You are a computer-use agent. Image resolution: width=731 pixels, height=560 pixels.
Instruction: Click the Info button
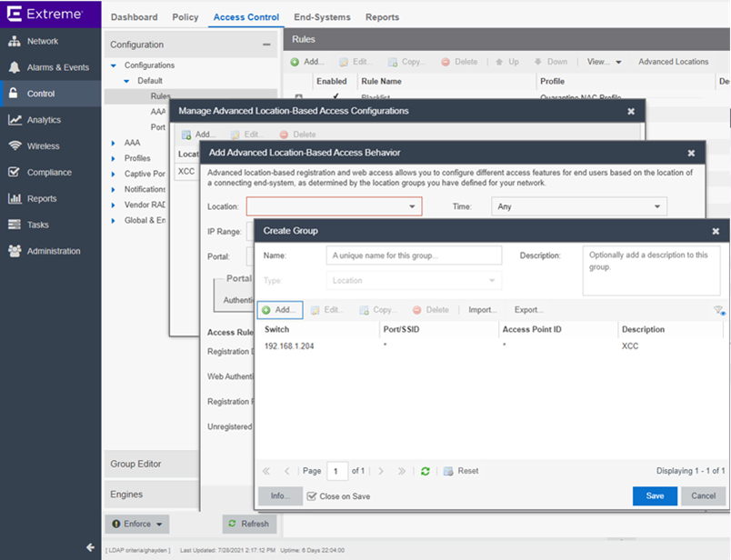pos(280,496)
